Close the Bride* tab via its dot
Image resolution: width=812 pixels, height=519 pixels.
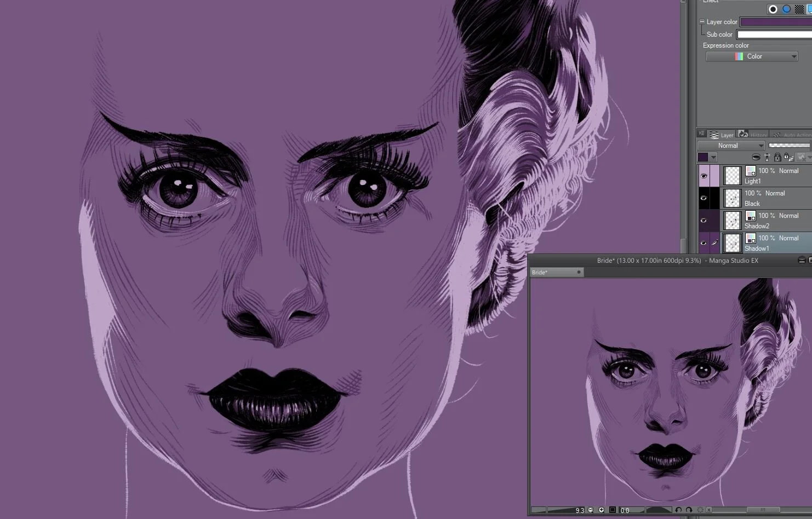[x=579, y=272]
